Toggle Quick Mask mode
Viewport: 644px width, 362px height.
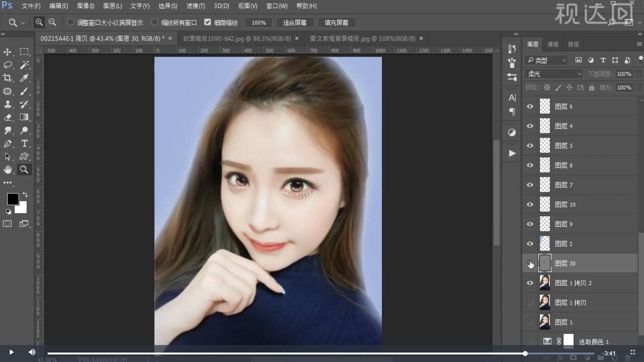point(8,224)
